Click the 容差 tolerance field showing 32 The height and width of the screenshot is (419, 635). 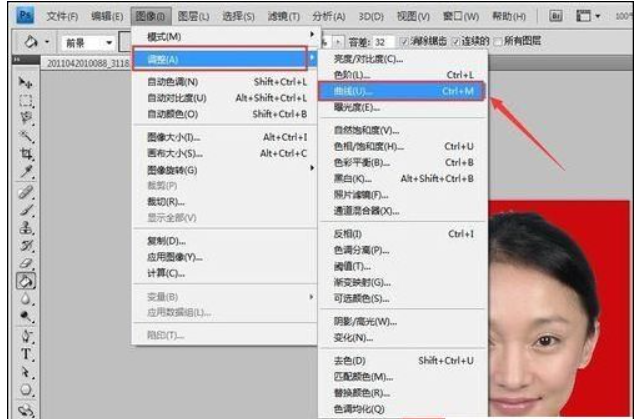tap(384, 42)
